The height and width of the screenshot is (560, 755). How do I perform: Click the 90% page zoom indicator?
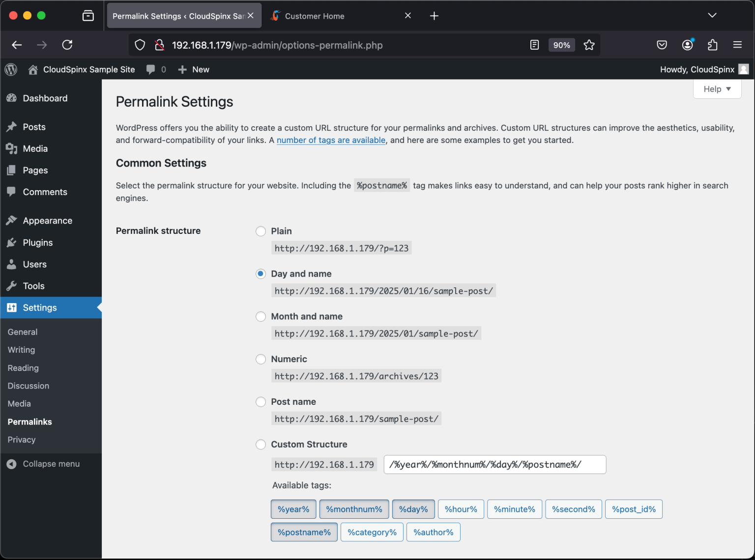pyautogui.click(x=561, y=45)
